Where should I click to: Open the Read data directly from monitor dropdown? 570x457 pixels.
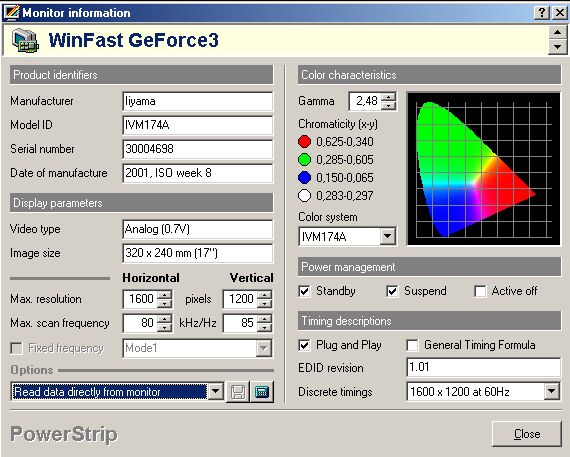click(215, 392)
